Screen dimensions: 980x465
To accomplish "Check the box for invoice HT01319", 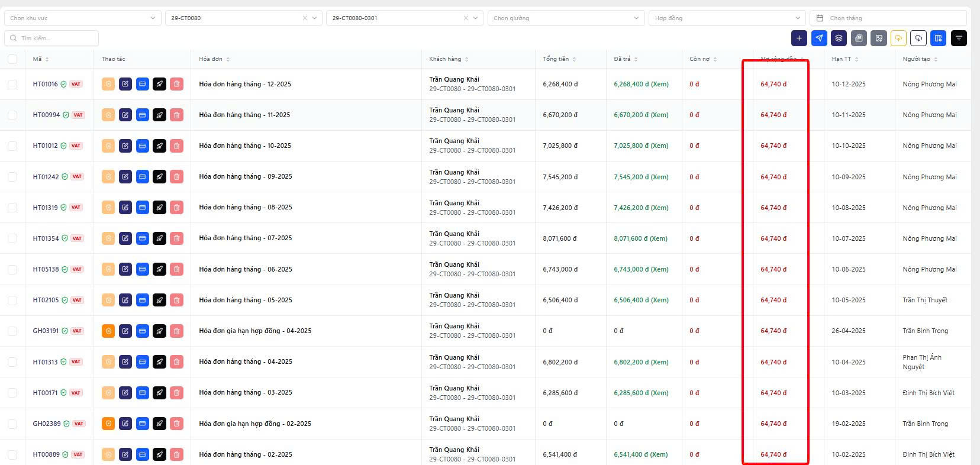I will click(12, 208).
